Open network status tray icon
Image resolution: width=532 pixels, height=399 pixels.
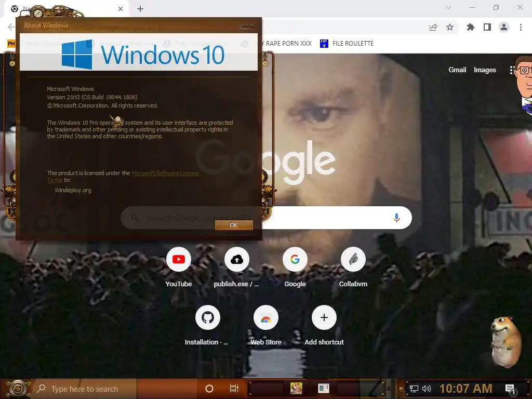click(x=414, y=389)
